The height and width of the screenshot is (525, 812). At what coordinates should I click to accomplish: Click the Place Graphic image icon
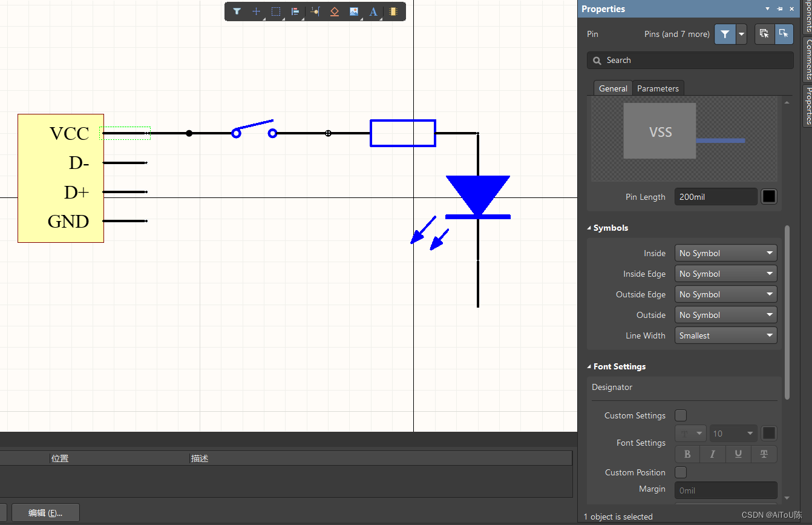click(354, 12)
